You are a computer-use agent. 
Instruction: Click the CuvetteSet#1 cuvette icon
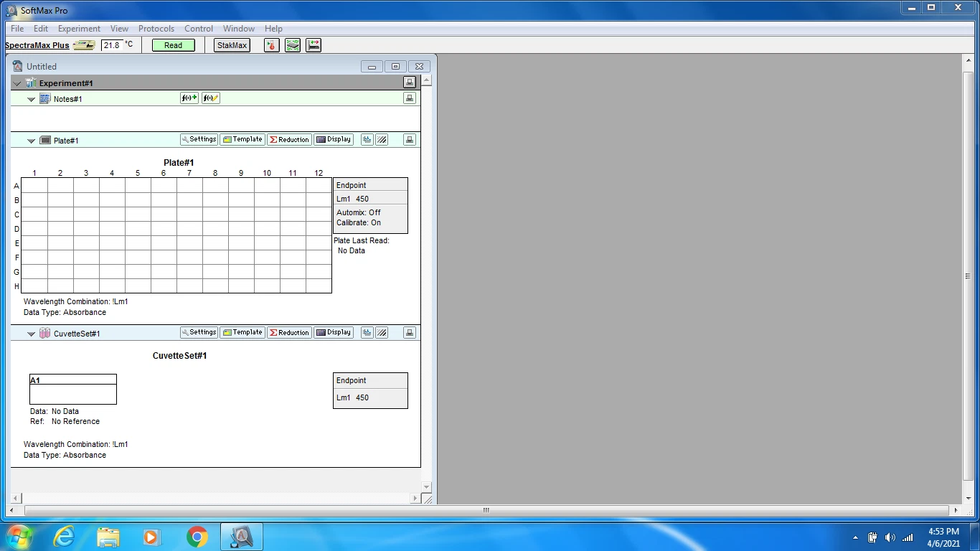coord(45,333)
